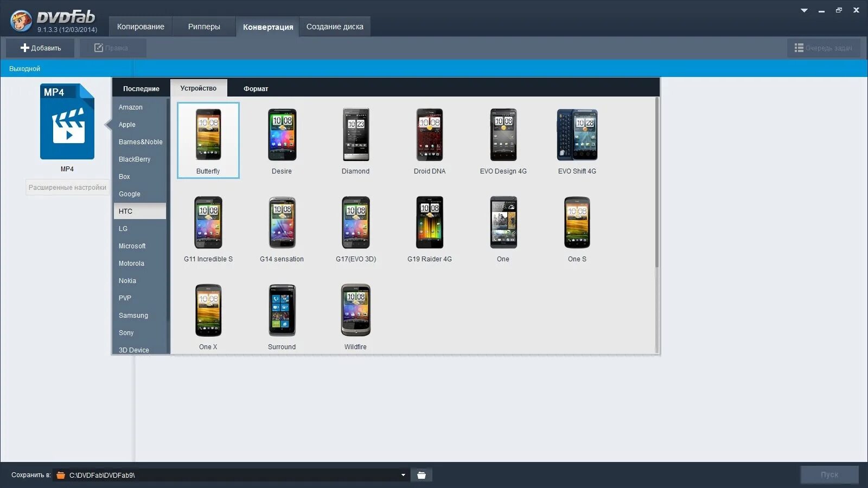Select Apple in the brand list
Image resolution: width=868 pixels, height=488 pixels.
click(140, 125)
